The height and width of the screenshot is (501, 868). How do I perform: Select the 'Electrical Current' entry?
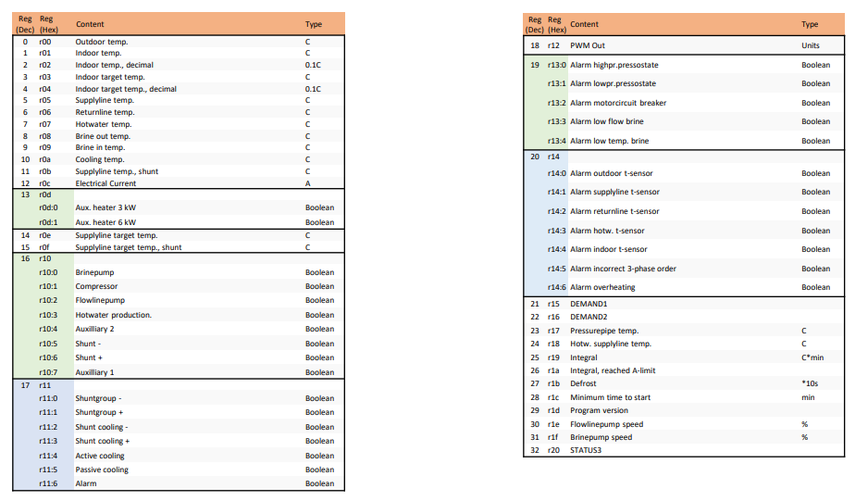click(x=105, y=183)
